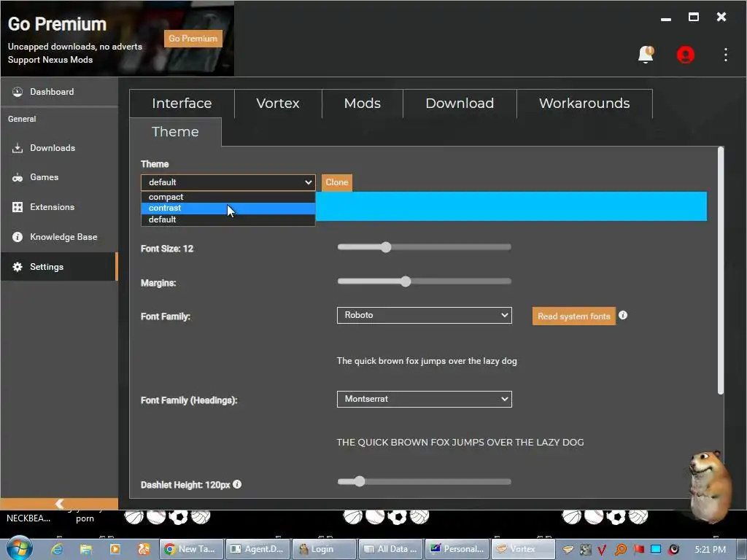Viewport: 747px width, 560px height.
Task: Adjust the Margins slider handle
Action: click(406, 281)
